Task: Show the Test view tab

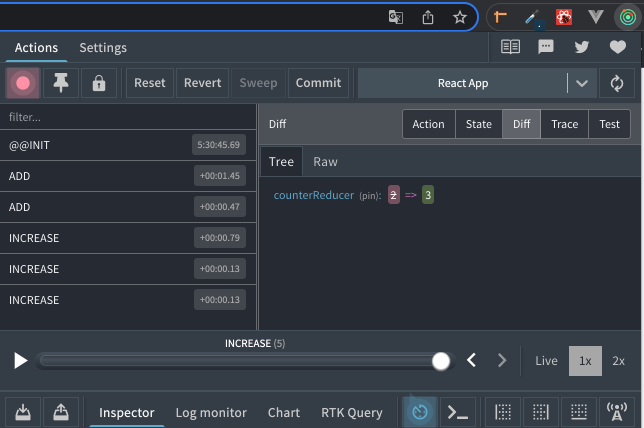Action: (610, 124)
